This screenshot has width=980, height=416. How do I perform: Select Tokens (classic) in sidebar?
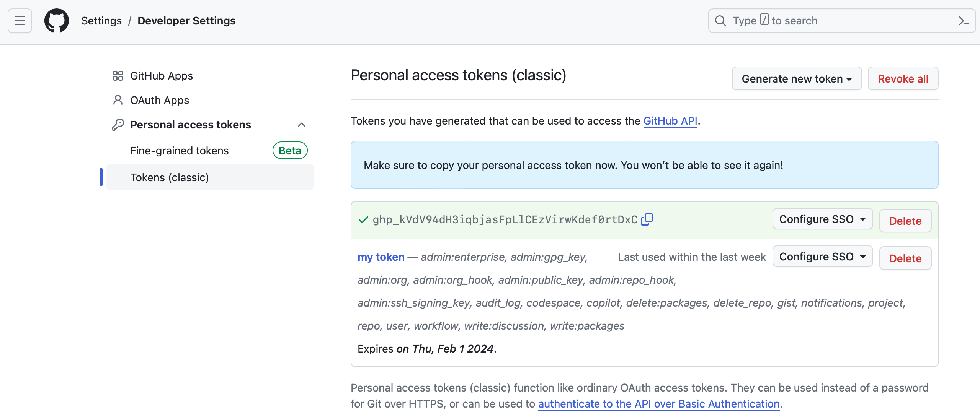point(170,177)
